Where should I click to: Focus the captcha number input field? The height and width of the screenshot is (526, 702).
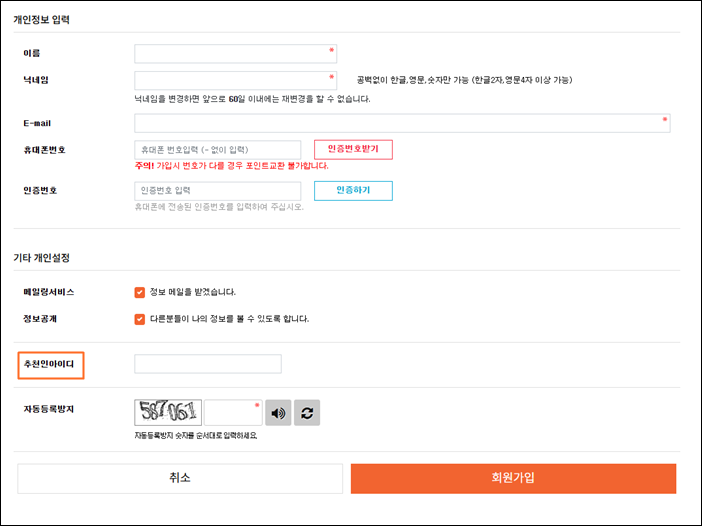tap(233, 412)
